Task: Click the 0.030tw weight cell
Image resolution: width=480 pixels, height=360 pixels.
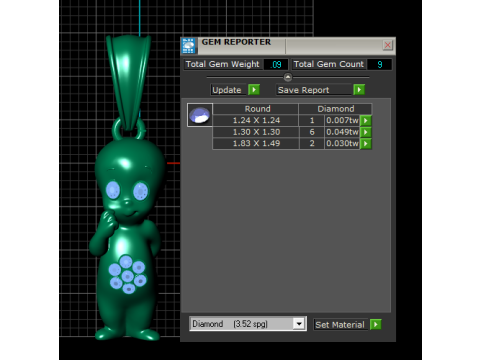Action: click(x=342, y=144)
